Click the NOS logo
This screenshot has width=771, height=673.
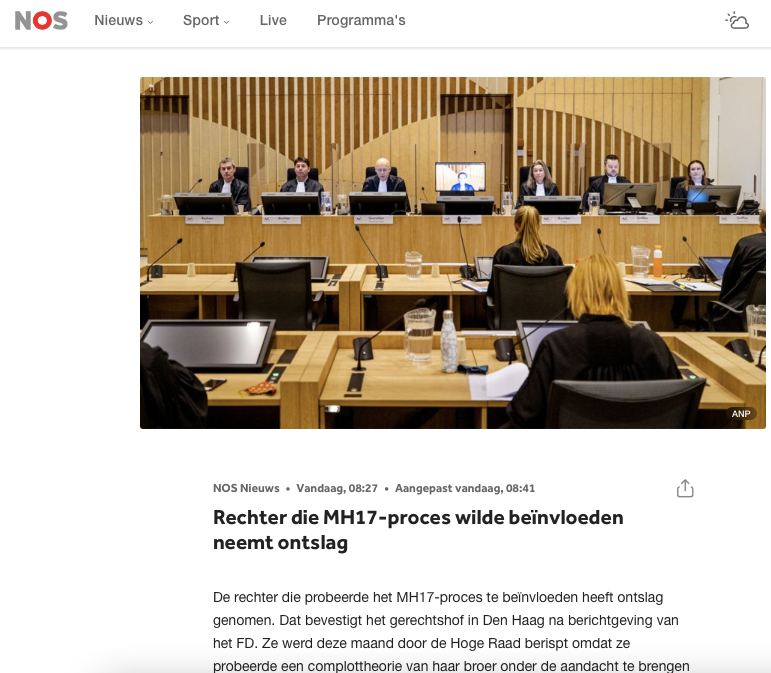41,21
